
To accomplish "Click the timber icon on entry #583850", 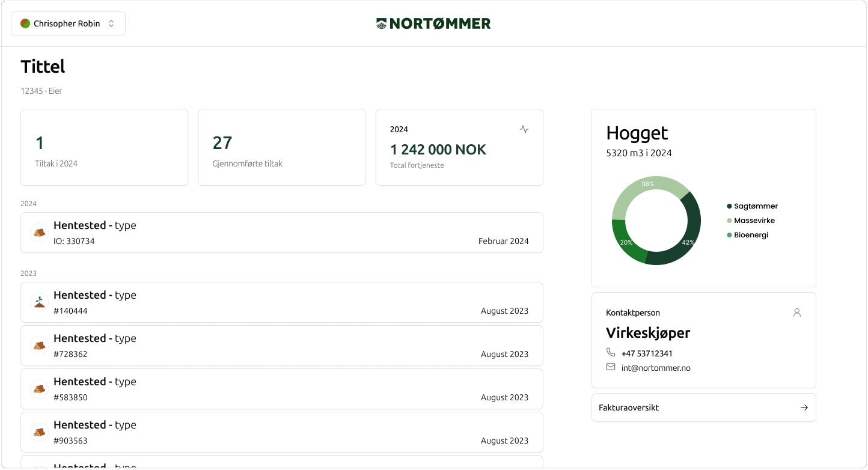I will pyautogui.click(x=39, y=389).
